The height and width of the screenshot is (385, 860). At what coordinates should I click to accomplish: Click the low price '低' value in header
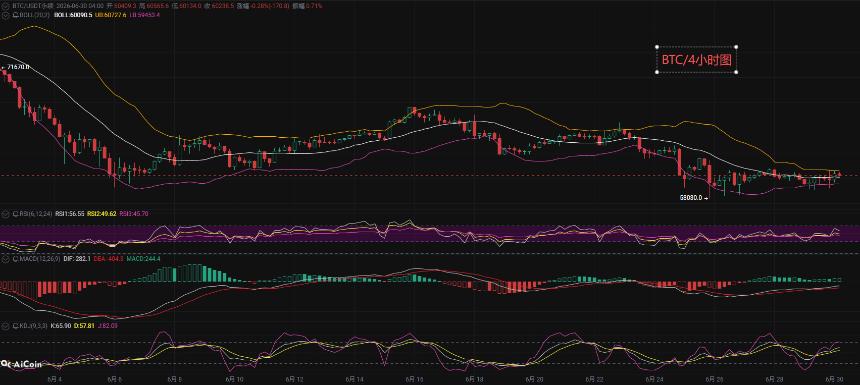click(190, 5)
